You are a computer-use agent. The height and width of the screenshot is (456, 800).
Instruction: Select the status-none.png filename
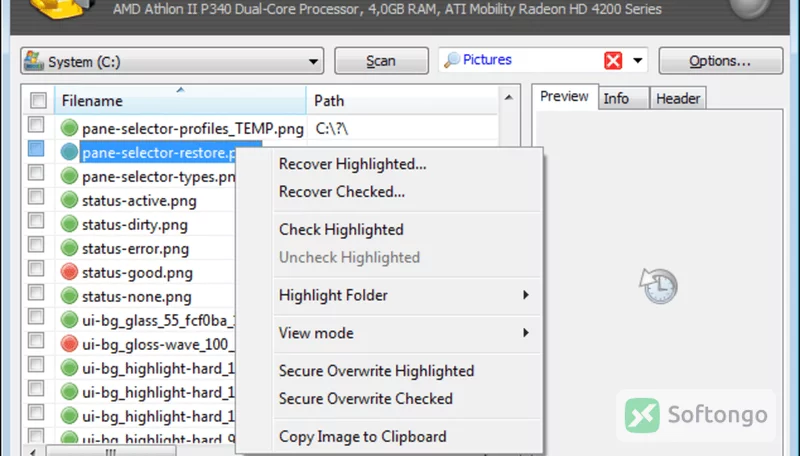(137, 296)
